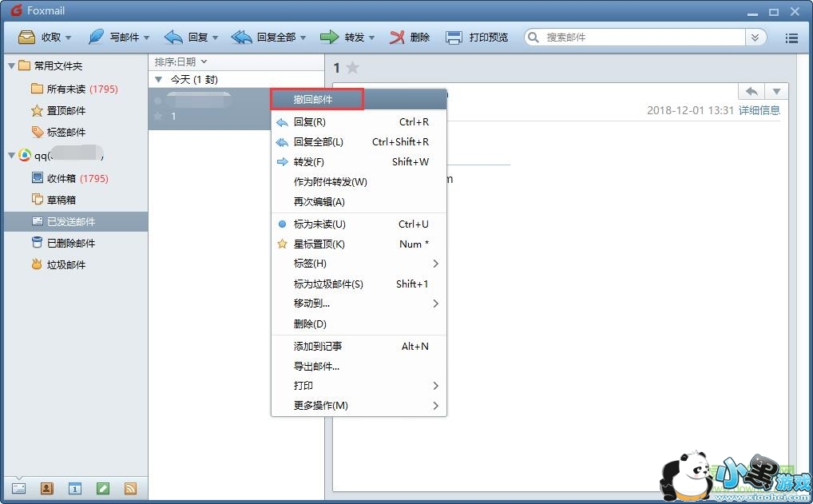Click the 写邮件 compose feather icon

click(x=96, y=37)
